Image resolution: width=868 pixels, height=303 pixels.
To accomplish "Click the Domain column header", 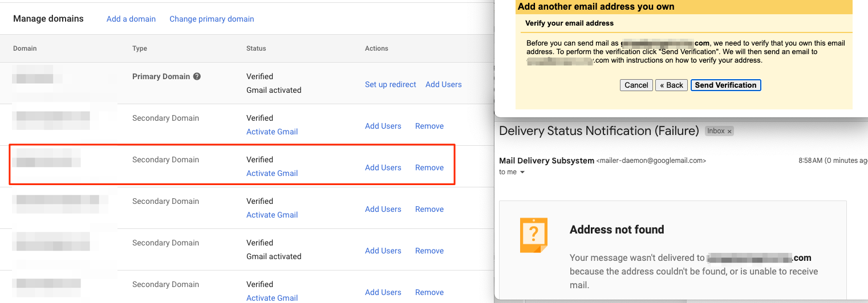I will 25,48.
